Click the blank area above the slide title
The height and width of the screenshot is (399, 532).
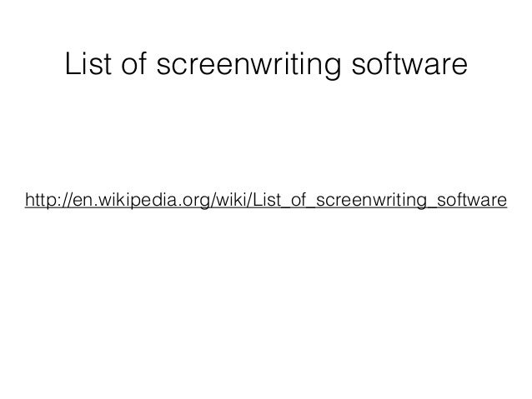click(x=266, y=22)
